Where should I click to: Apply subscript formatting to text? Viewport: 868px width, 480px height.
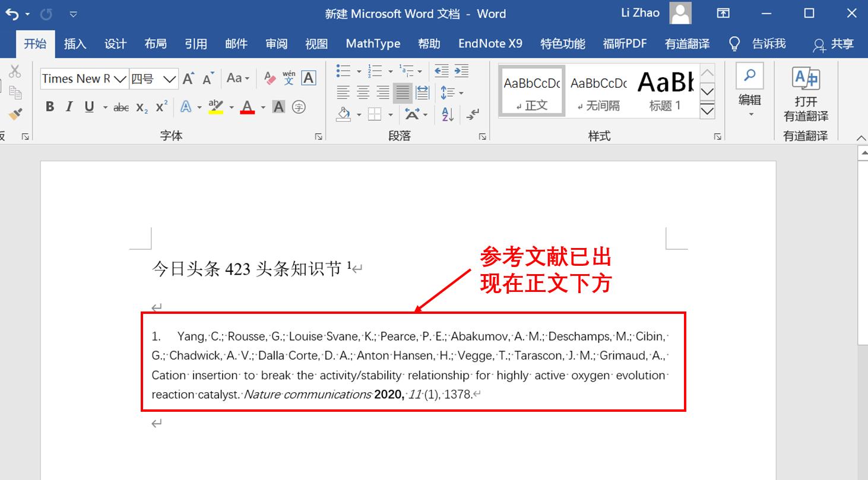point(141,108)
